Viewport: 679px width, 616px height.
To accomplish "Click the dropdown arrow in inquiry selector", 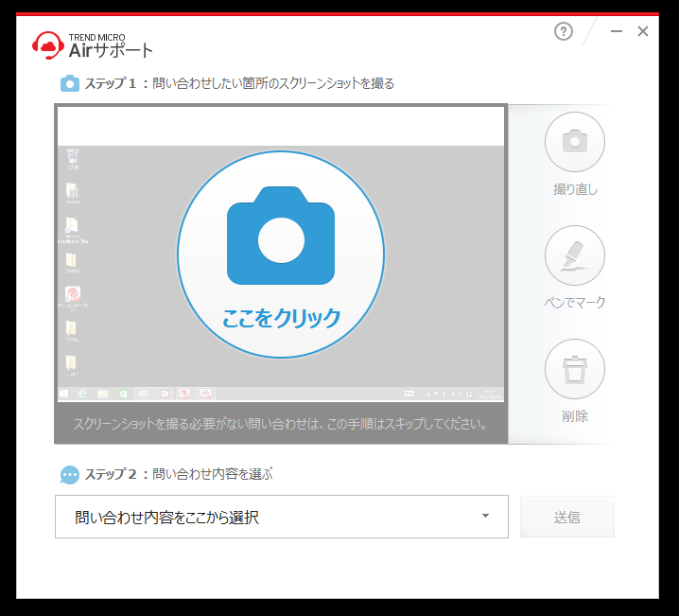I will [x=485, y=517].
